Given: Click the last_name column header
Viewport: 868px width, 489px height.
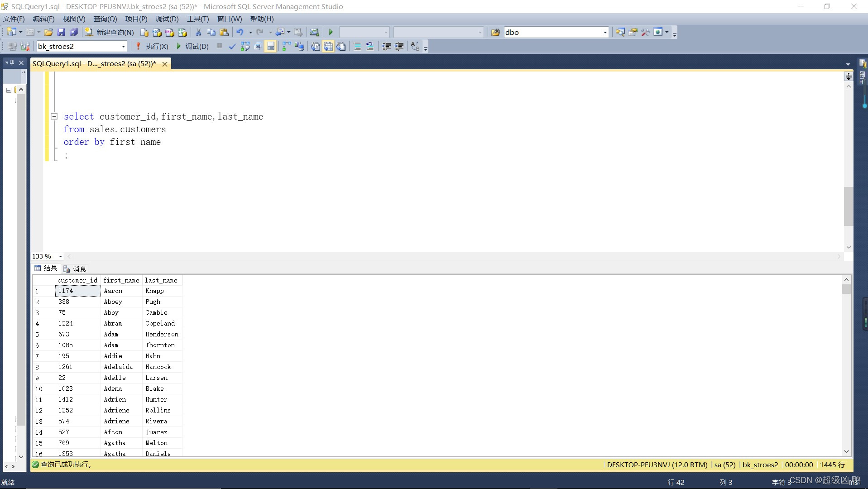Looking at the screenshot, I should point(162,280).
